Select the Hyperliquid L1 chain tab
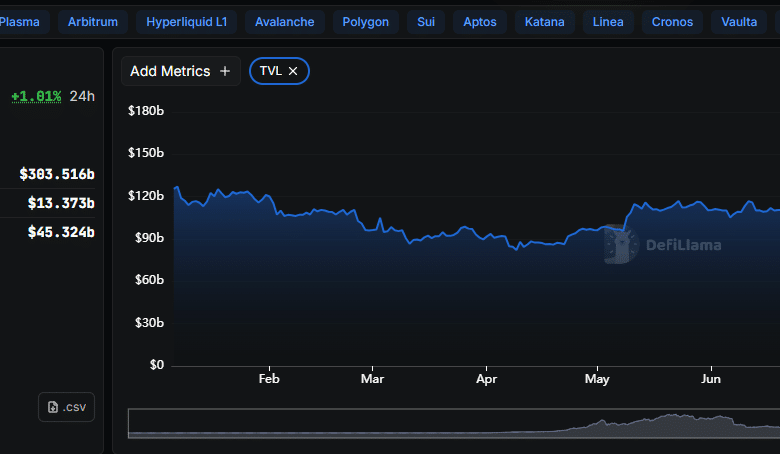780x454 pixels. pyautogui.click(x=186, y=21)
